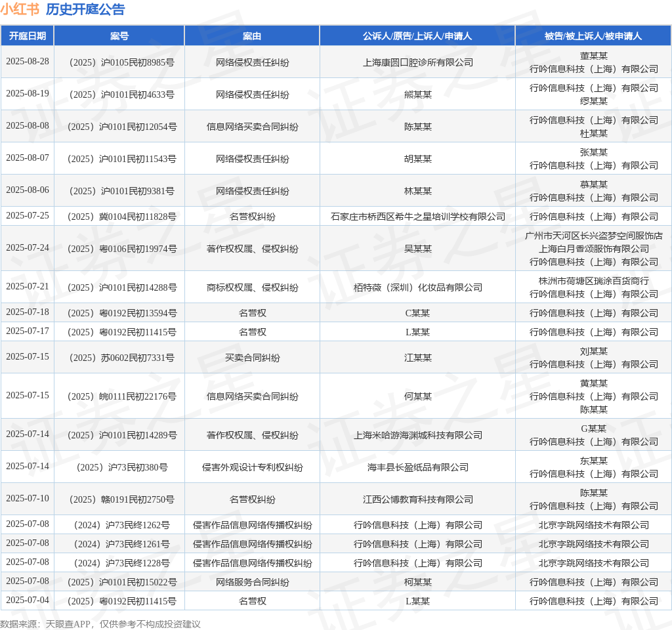Click defendant 株洲市荷塘区瑞涂百货商行
Screen dimensions: 672x630
point(593,281)
